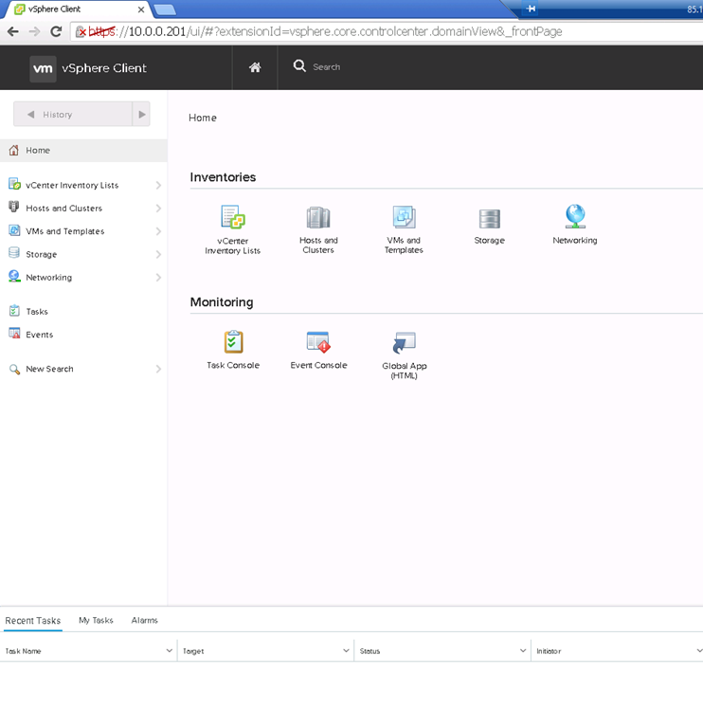This screenshot has height=728, width=703.
Task: Expand sidebar Networking chevron
Action: pyautogui.click(x=158, y=277)
